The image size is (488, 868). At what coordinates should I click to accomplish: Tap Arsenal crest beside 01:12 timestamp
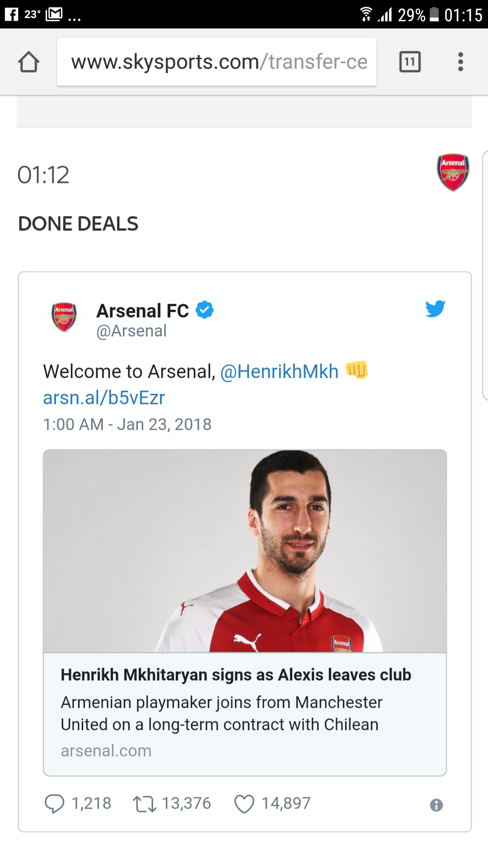pos(453,172)
